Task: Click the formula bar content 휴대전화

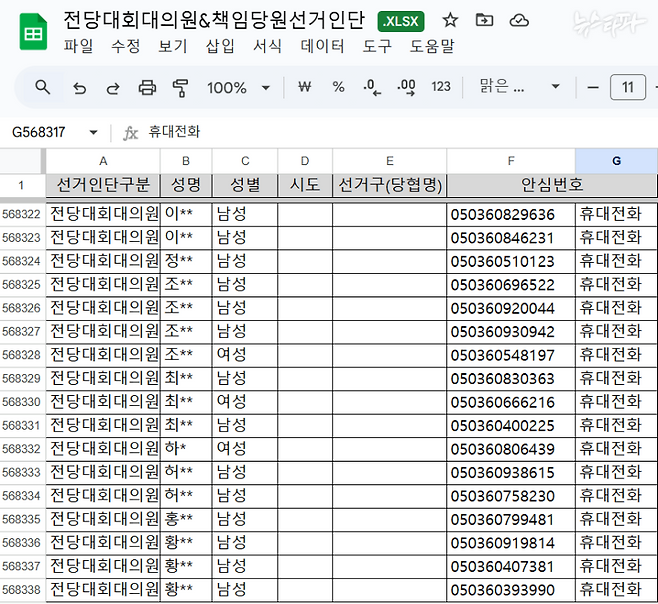Action: coord(174,132)
